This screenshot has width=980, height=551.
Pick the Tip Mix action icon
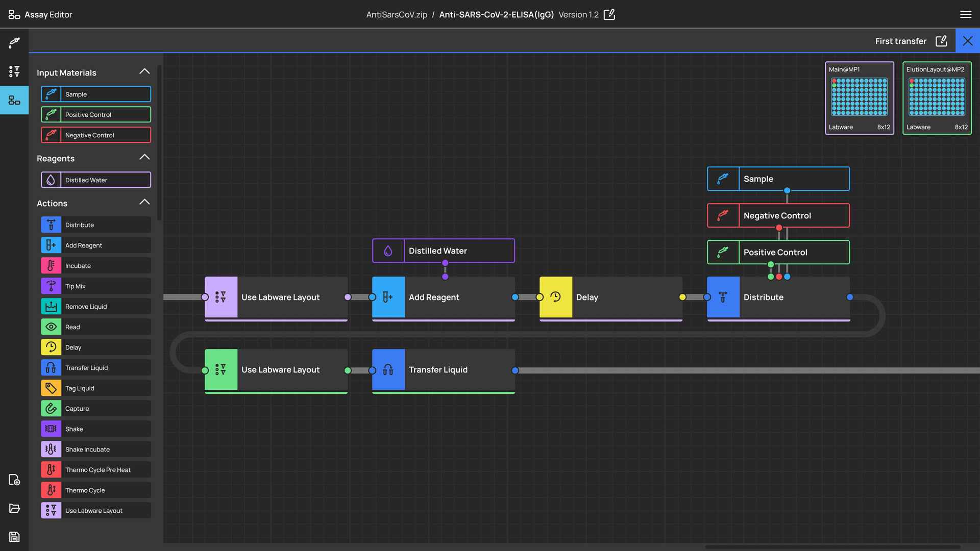click(x=51, y=286)
